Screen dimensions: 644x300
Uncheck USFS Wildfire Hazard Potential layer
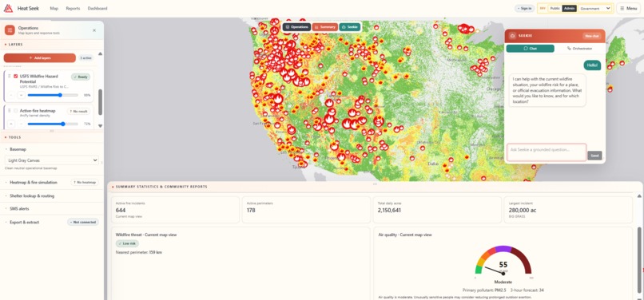(16, 77)
